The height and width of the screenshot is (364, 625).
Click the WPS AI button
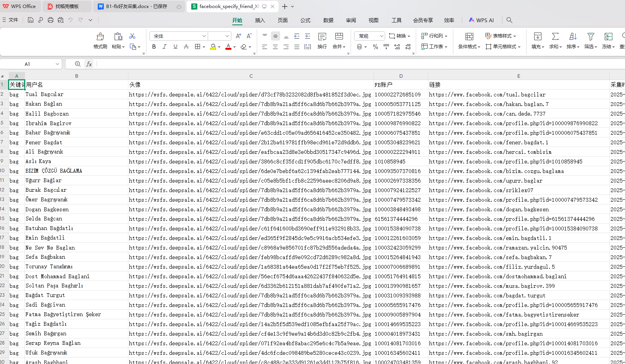[x=481, y=20]
